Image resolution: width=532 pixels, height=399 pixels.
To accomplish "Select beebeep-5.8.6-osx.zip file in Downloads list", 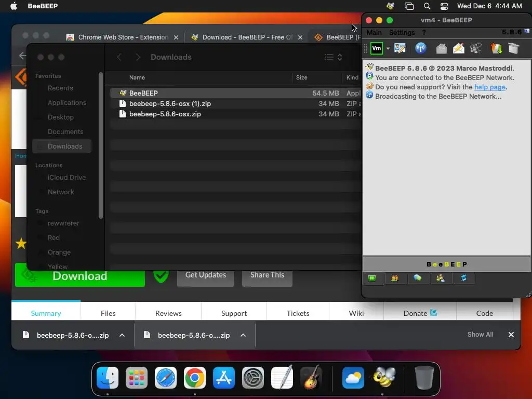I will pos(235,114).
